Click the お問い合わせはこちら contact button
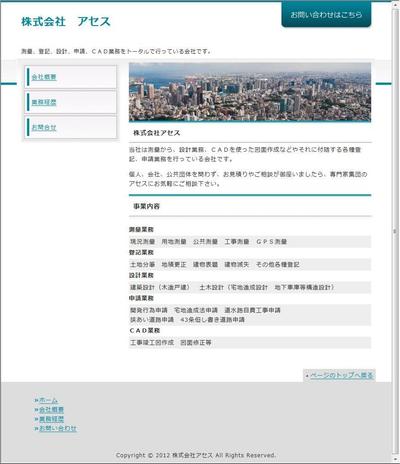The image size is (400, 464). click(326, 15)
